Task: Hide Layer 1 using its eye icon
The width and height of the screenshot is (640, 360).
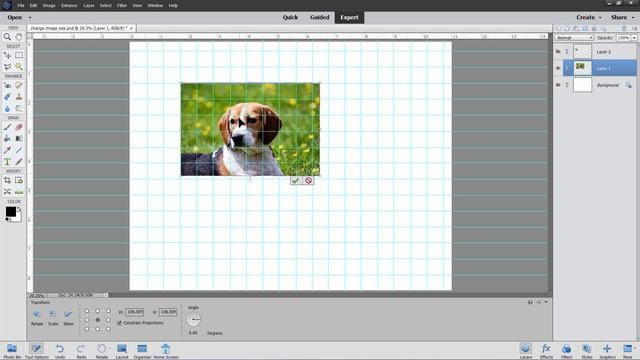Action: point(558,68)
